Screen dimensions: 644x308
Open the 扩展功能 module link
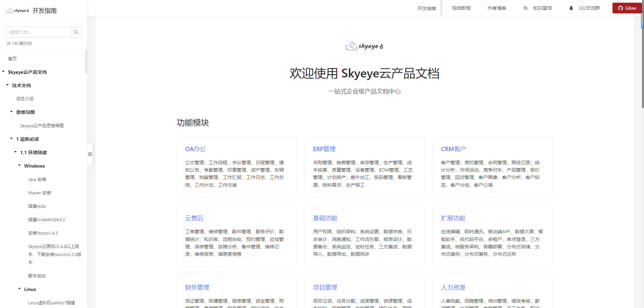453,218
